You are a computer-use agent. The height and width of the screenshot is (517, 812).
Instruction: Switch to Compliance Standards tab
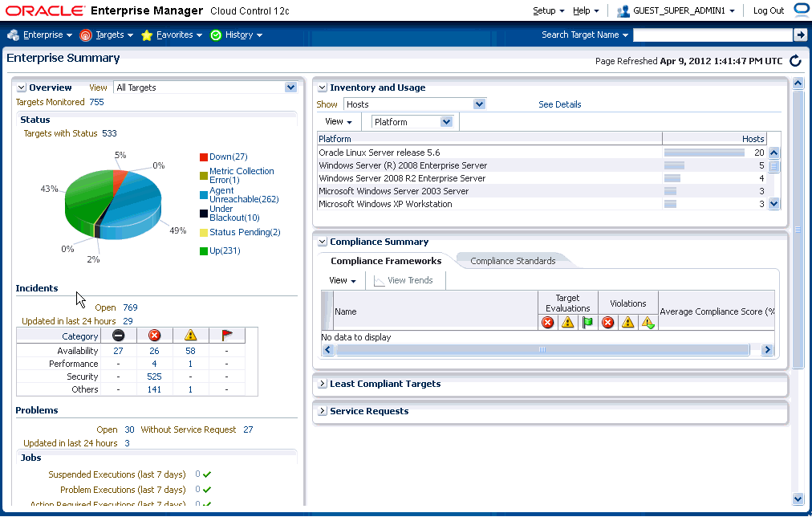[513, 261]
